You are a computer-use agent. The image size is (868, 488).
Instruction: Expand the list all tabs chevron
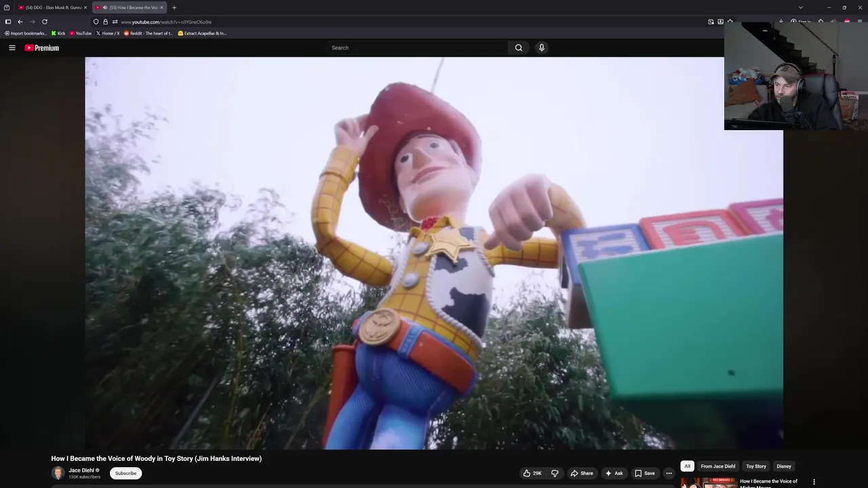point(801,7)
